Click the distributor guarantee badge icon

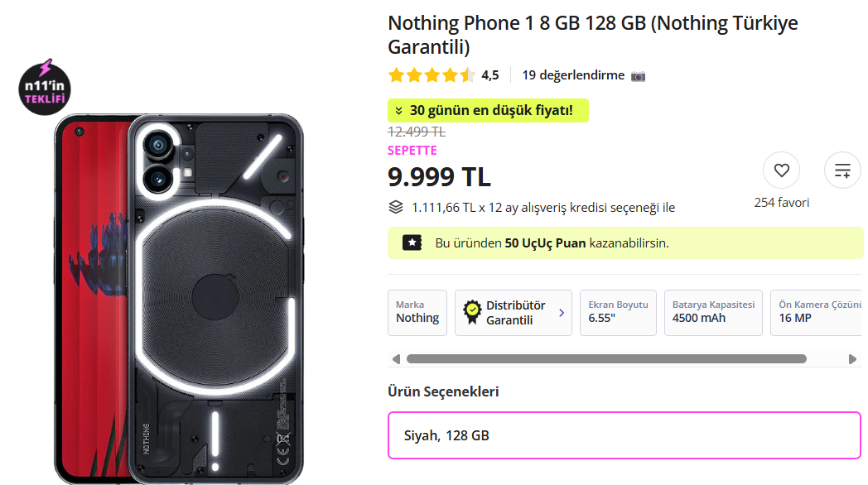pyautogui.click(x=472, y=312)
